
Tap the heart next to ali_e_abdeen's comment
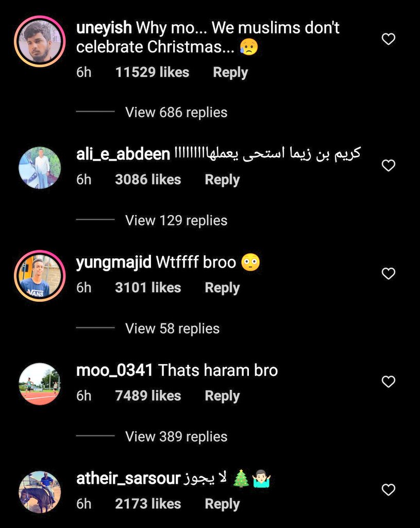[x=389, y=166]
